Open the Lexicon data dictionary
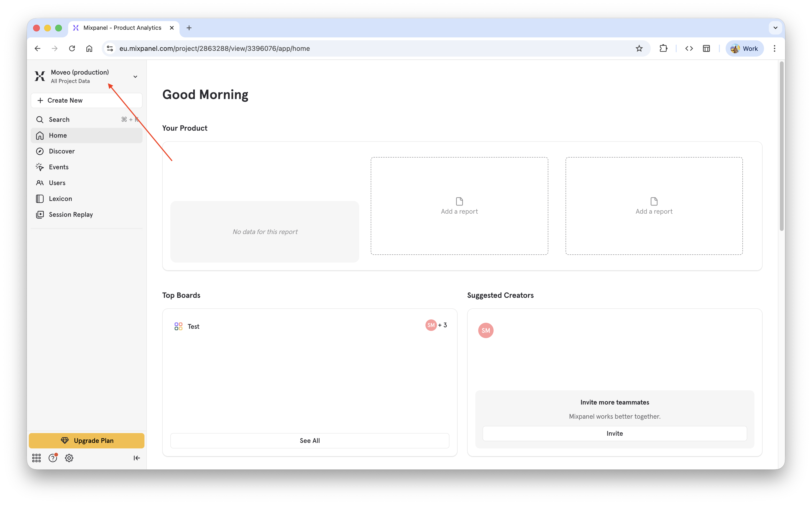The height and width of the screenshot is (505, 812). click(60, 198)
